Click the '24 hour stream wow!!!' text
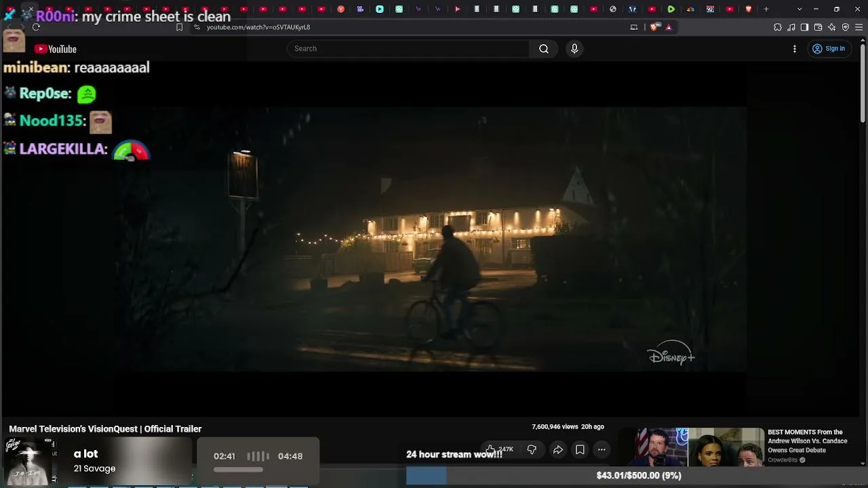The width and height of the screenshot is (868, 488). (454, 454)
